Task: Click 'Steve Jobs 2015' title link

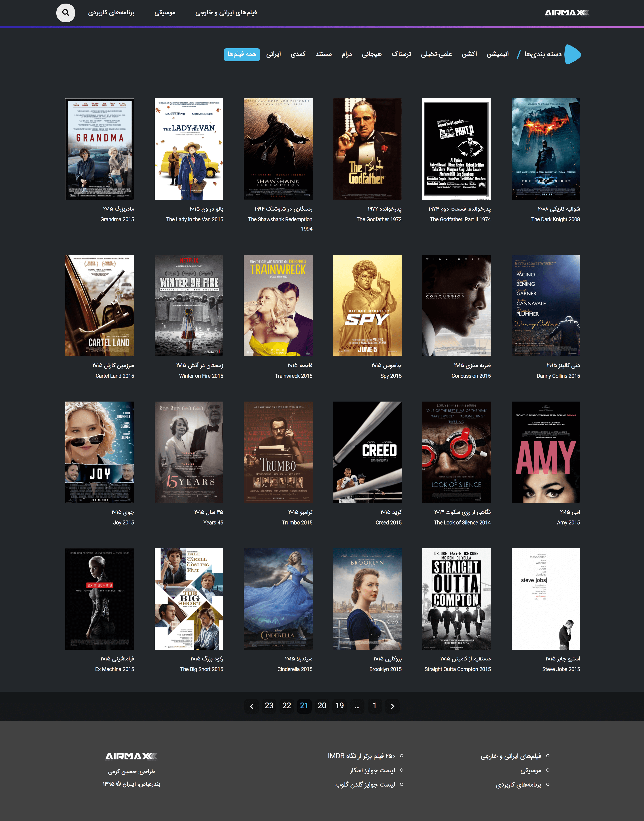Action: (561, 669)
